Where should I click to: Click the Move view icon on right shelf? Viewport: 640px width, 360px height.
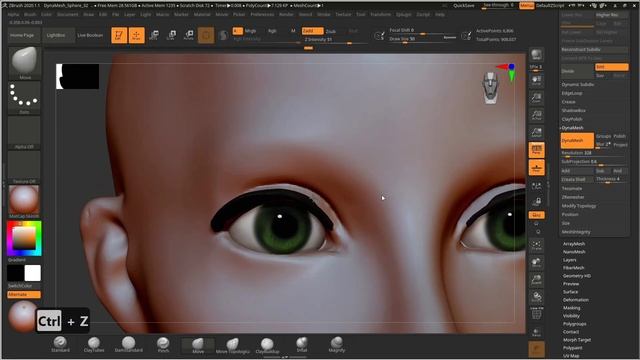[x=536, y=262]
